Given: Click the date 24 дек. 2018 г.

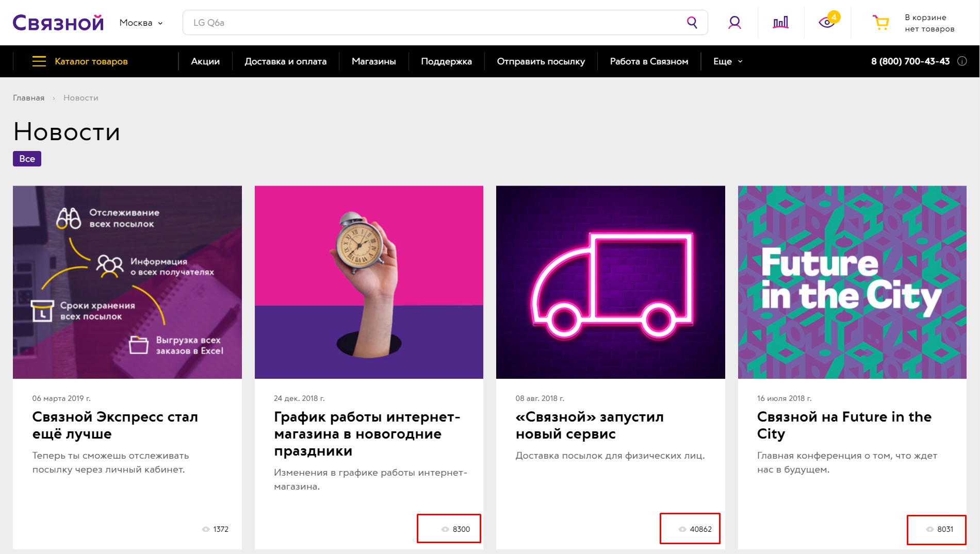Looking at the screenshot, I should (299, 398).
